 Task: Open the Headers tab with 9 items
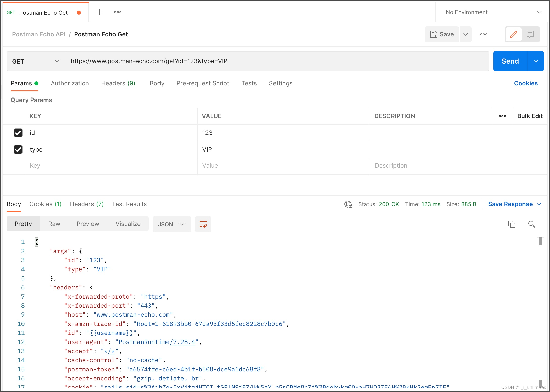point(118,83)
